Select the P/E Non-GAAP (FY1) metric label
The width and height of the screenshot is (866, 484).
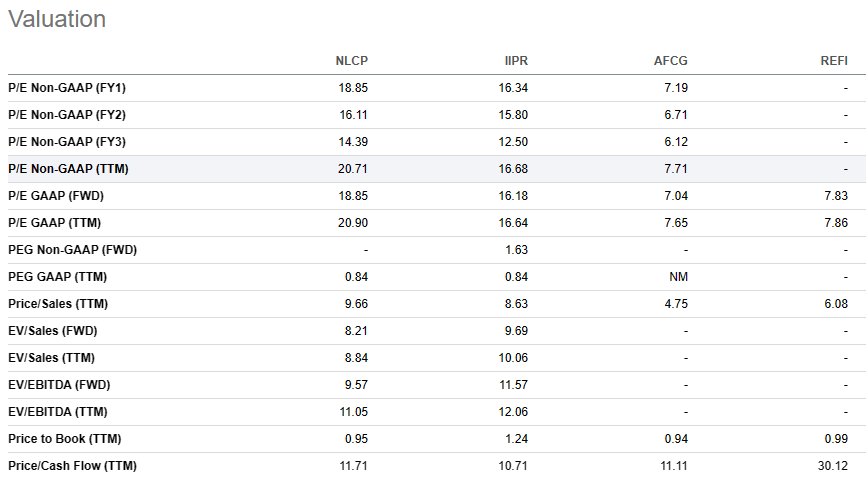coord(67,88)
